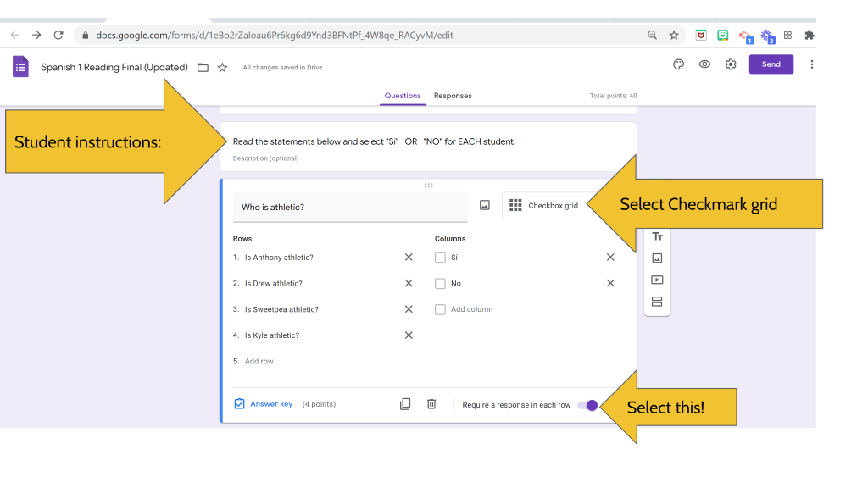Add a section from the side toolbar
The width and height of the screenshot is (868, 488).
pos(657,302)
